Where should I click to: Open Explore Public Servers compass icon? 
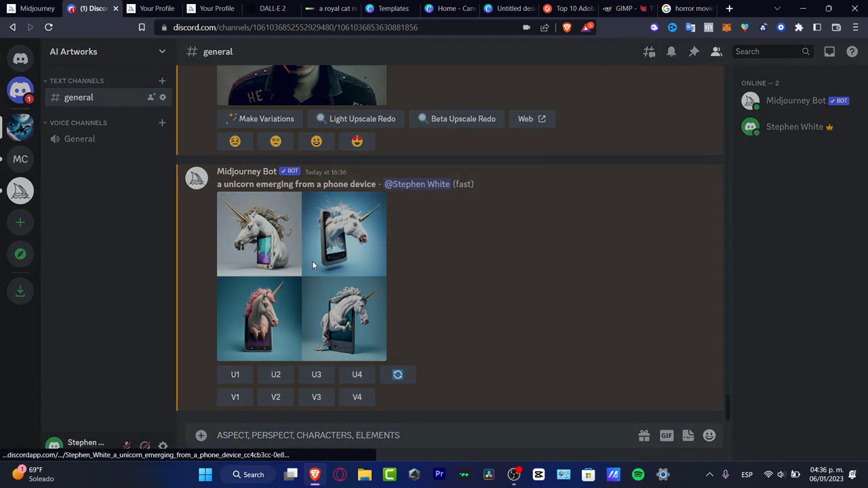[x=20, y=254]
